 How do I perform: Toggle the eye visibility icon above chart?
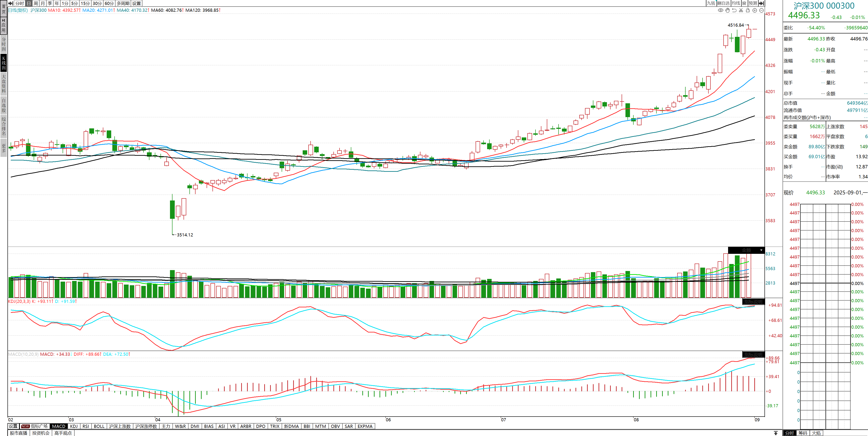720,10
